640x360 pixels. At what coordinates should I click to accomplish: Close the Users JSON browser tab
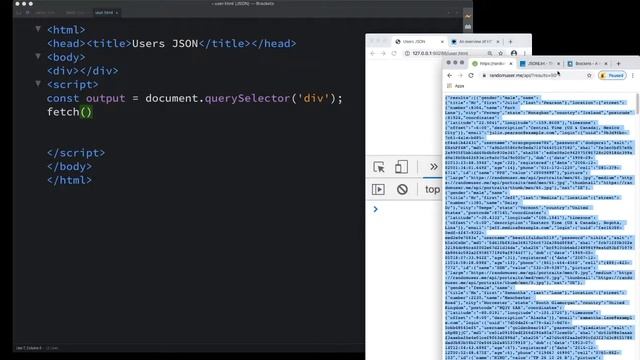[442, 42]
